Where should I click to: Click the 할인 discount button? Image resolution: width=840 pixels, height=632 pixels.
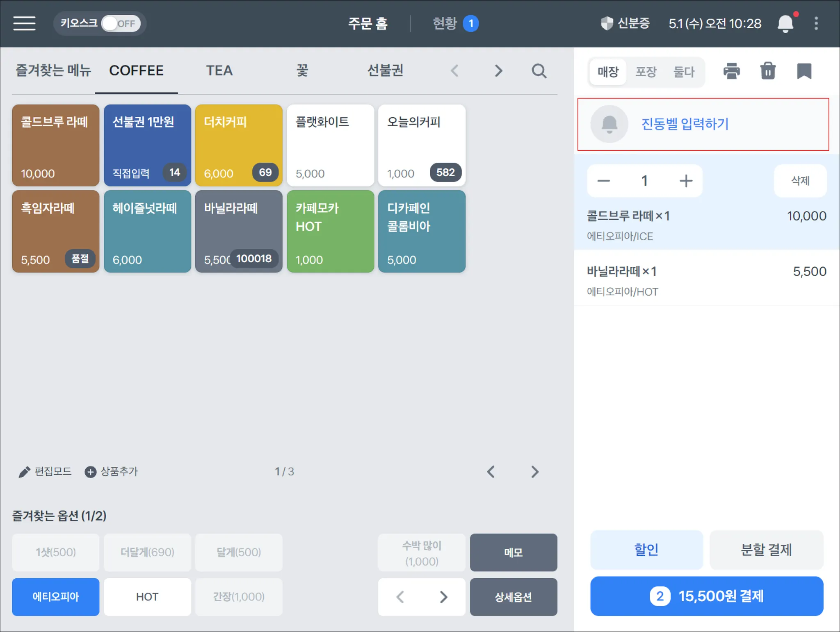click(646, 550)
